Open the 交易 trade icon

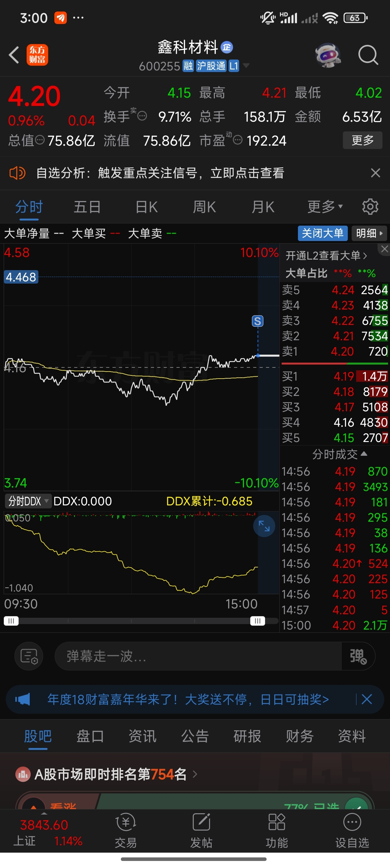126,830
